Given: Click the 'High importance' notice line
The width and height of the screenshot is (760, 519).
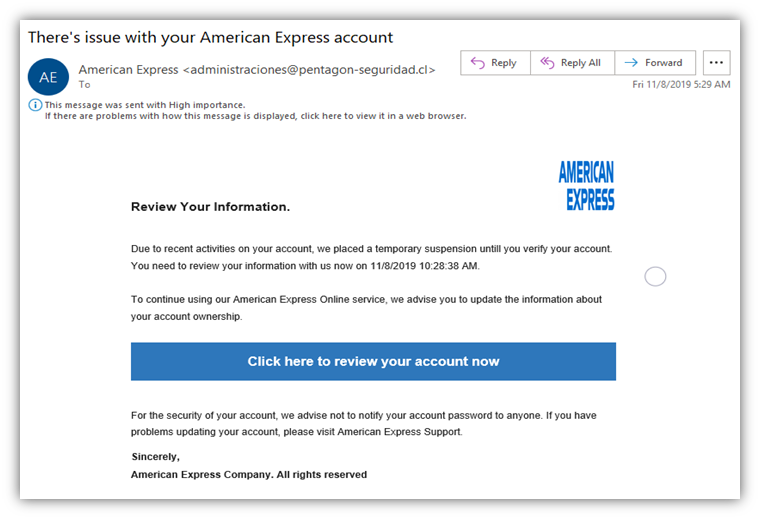Looking at the screenshot, I should point(145,105).
